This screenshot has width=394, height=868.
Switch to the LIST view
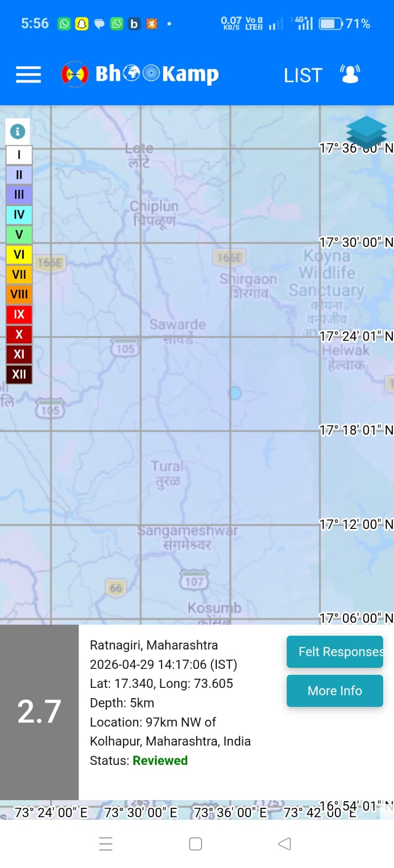(303, 75)
